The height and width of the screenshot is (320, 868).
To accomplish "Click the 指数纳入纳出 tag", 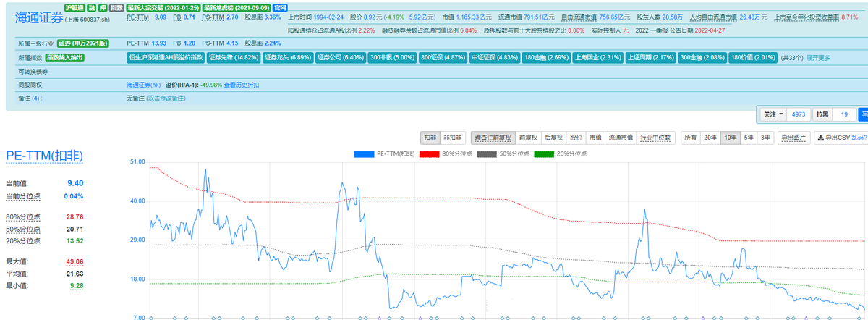I will tap(65, 57).
